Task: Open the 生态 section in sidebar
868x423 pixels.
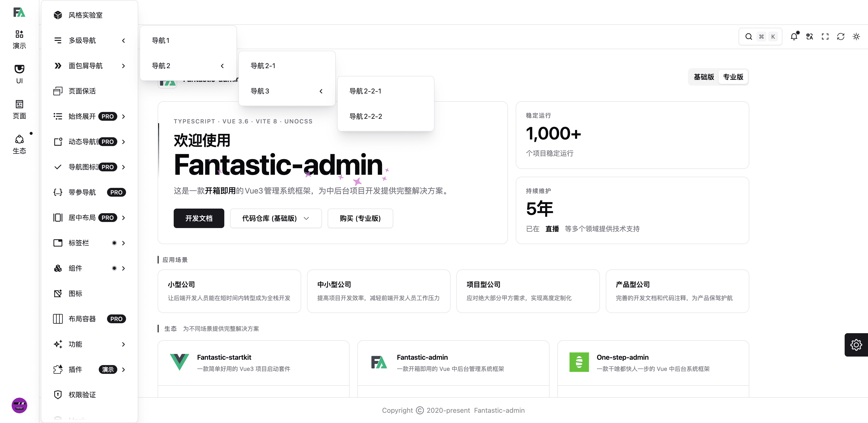Action: click(x=19, y=144)
